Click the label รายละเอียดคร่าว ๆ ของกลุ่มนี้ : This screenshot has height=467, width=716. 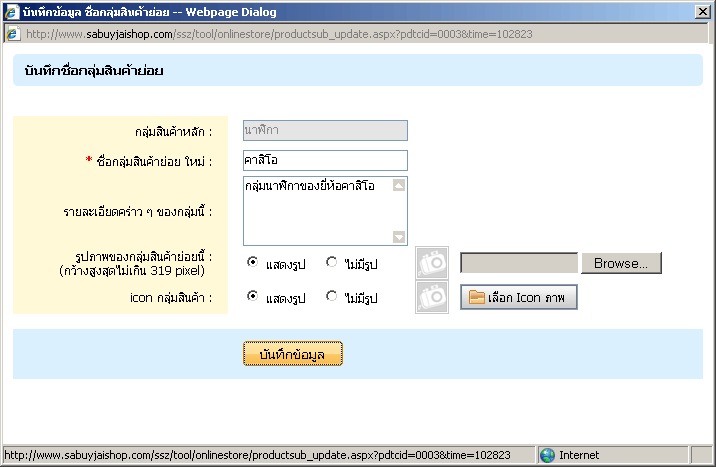tap(138, 212)
